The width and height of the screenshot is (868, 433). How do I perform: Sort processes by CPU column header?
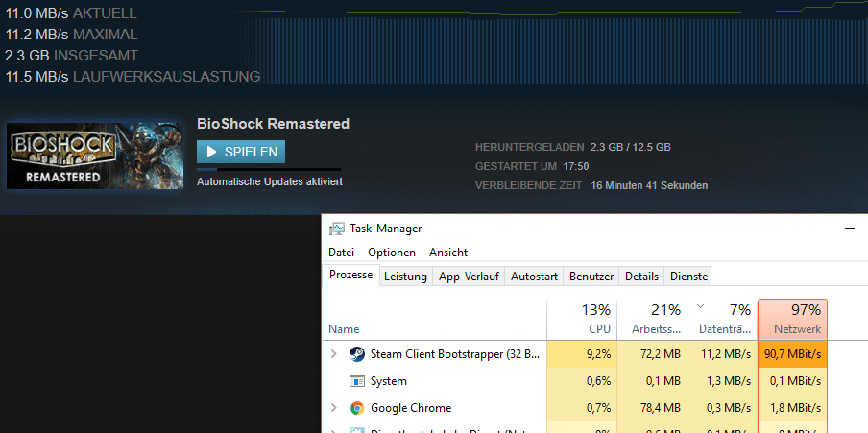582,320
